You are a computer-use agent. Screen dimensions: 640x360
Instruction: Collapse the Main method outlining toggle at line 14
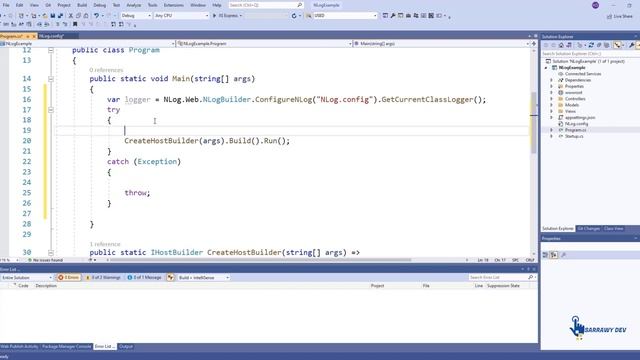tap(51, 79)
